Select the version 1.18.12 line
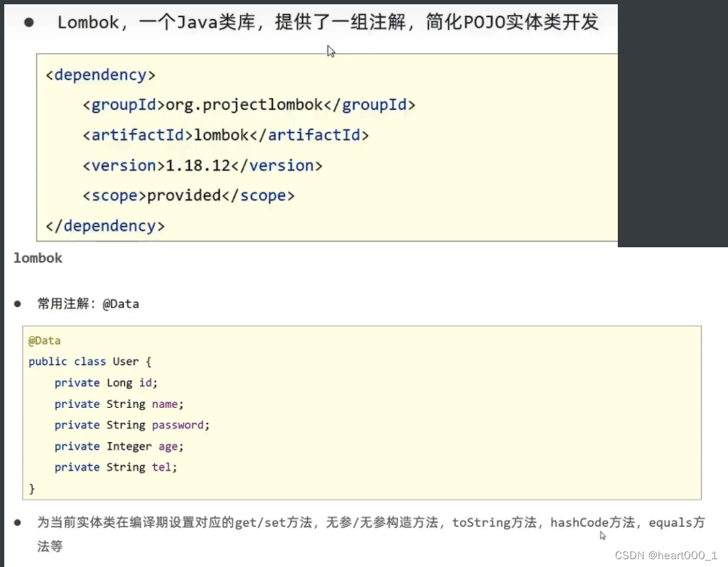Image resolution: width=728 pixels, height=567 pixels. [203, 166]
